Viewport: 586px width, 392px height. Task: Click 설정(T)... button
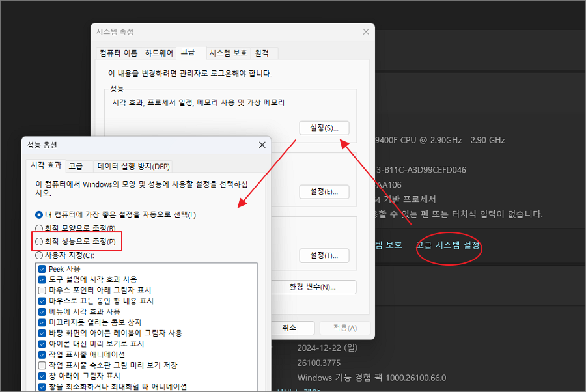pos(324,256)
